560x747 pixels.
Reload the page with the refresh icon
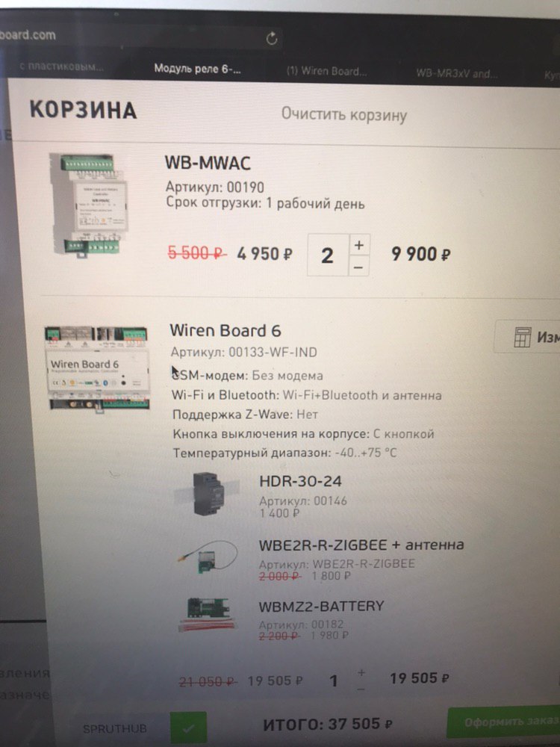pyautogui.click(x=272, y=38)
